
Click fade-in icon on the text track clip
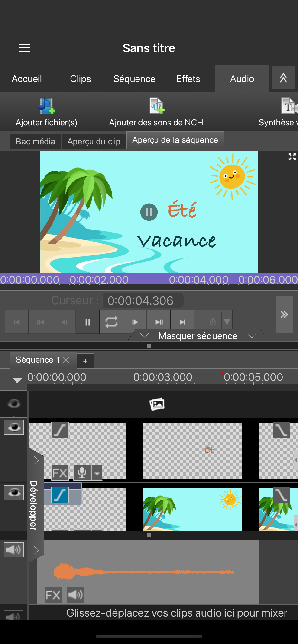pos(60,430)
